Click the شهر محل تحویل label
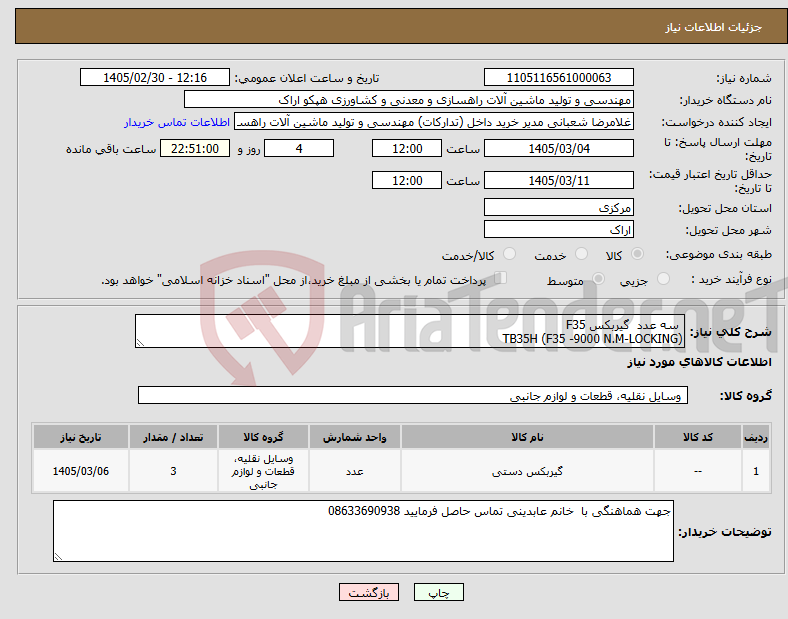This screenshot has width=788, height=619. point(728,230)
